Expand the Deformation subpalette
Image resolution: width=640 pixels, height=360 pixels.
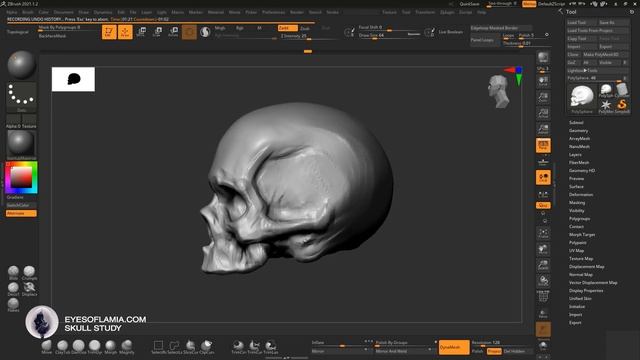tap(581, 195)
